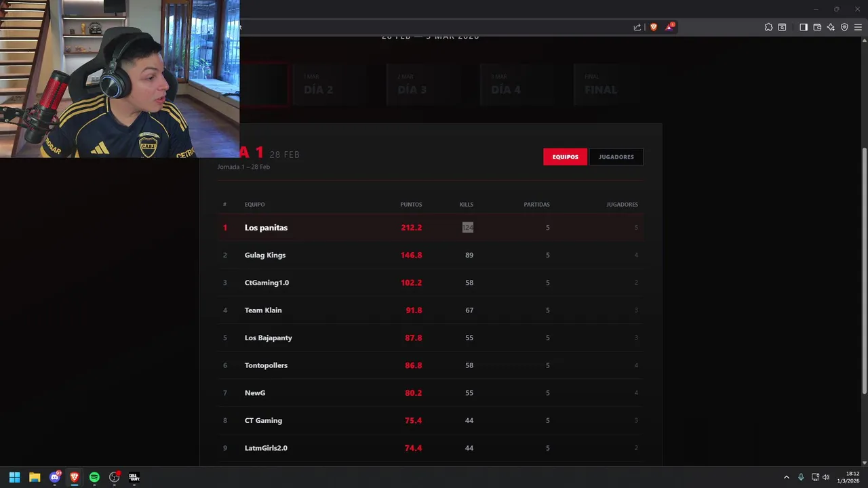Open network settings tray icon
The height and width of the screenshot is (488, 868).
(x=815, y=477)
